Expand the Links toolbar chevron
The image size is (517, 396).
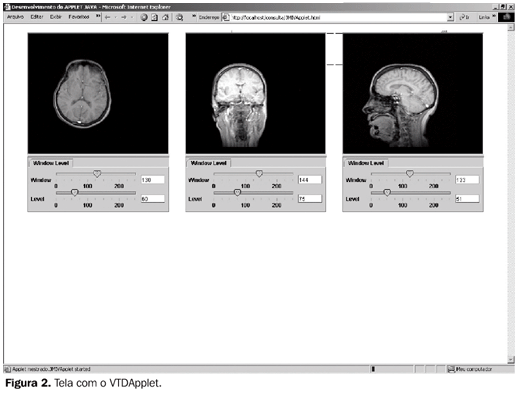(494, 16)
